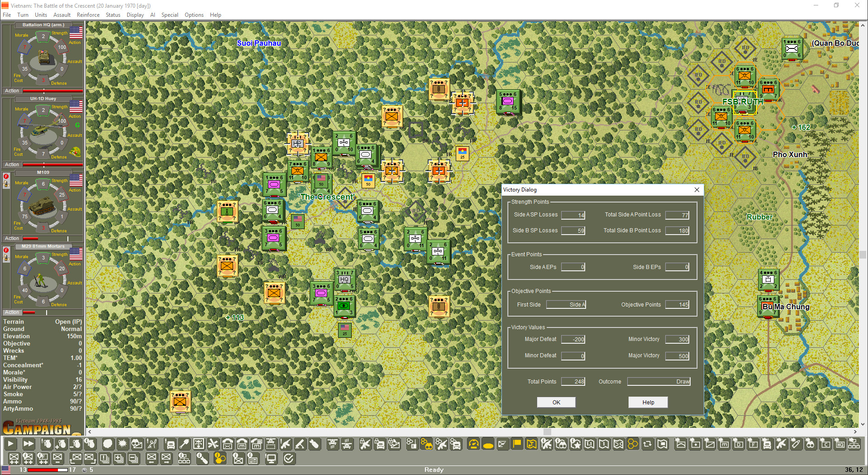Click OK in the Victory Dialog
Image resolution: width=868 pixels, height=475 pixels.
(x=556, y=402)
